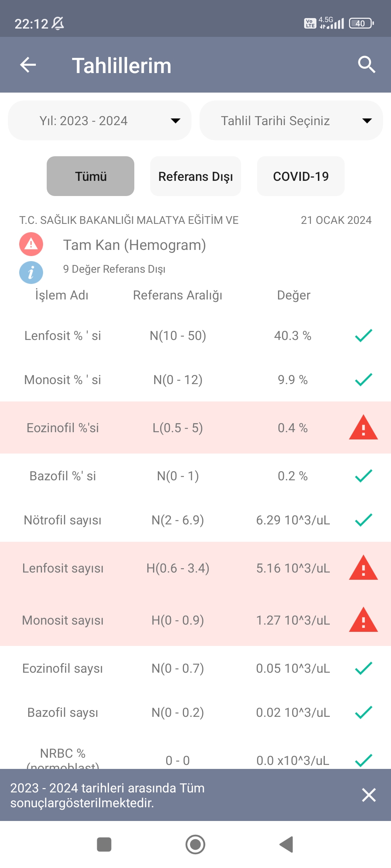Tap warning triangle on Lenfosit sayısı row
The width and height of the screenshot is (391, 868).
[363, 568]
